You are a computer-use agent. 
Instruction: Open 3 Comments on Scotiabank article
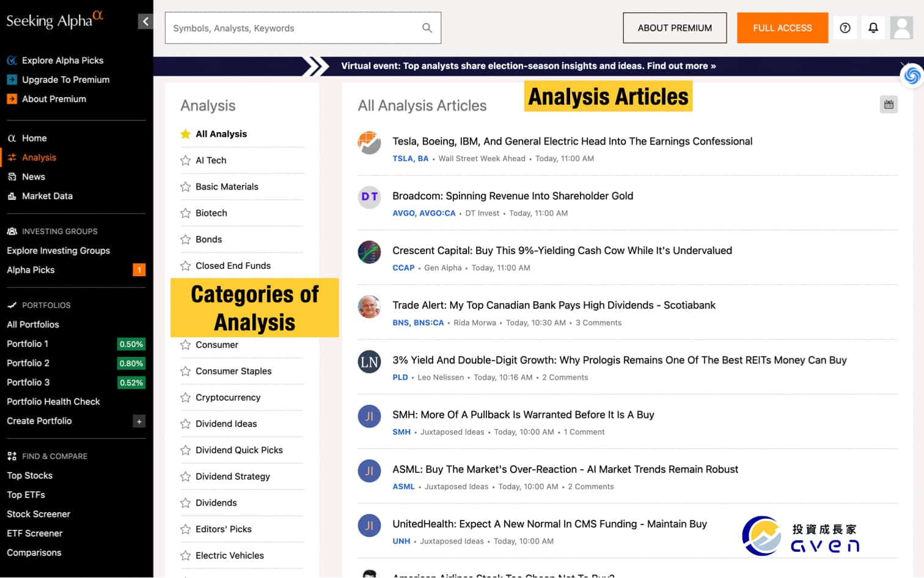(598, 323)
